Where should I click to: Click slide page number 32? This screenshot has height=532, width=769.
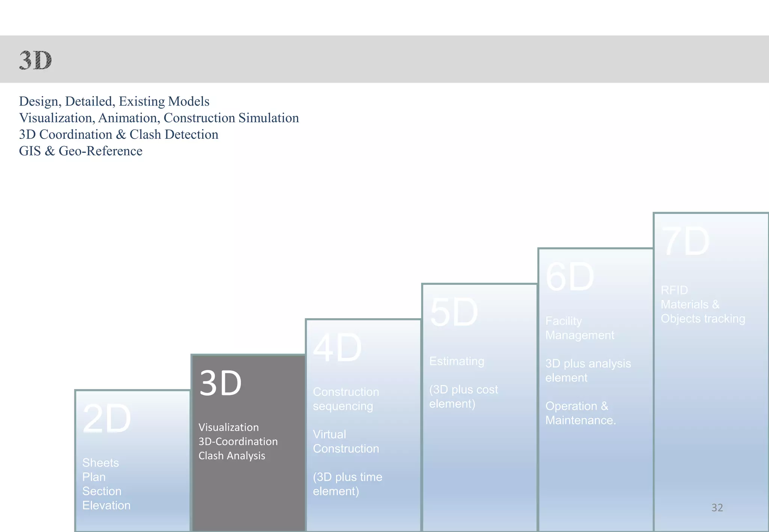click(717, 508)
